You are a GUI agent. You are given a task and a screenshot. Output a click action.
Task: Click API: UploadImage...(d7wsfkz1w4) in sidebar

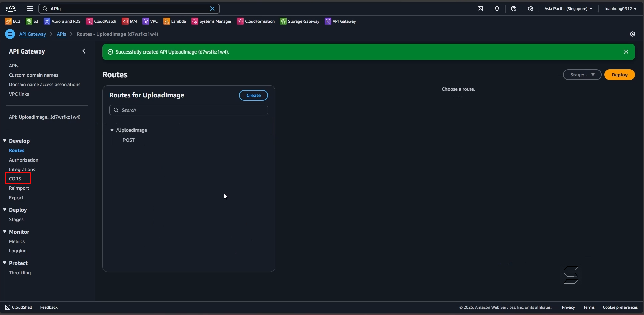point(45,117)
